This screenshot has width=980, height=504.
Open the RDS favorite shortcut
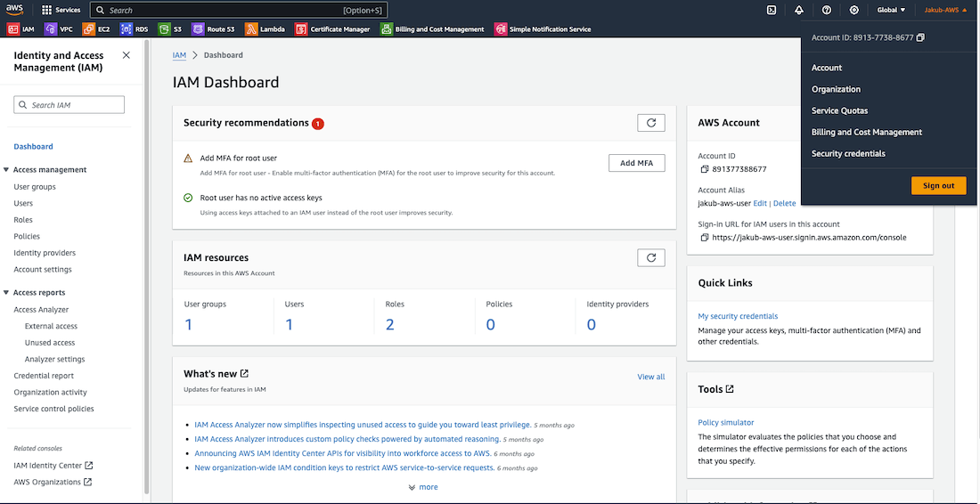coord(135,28)
